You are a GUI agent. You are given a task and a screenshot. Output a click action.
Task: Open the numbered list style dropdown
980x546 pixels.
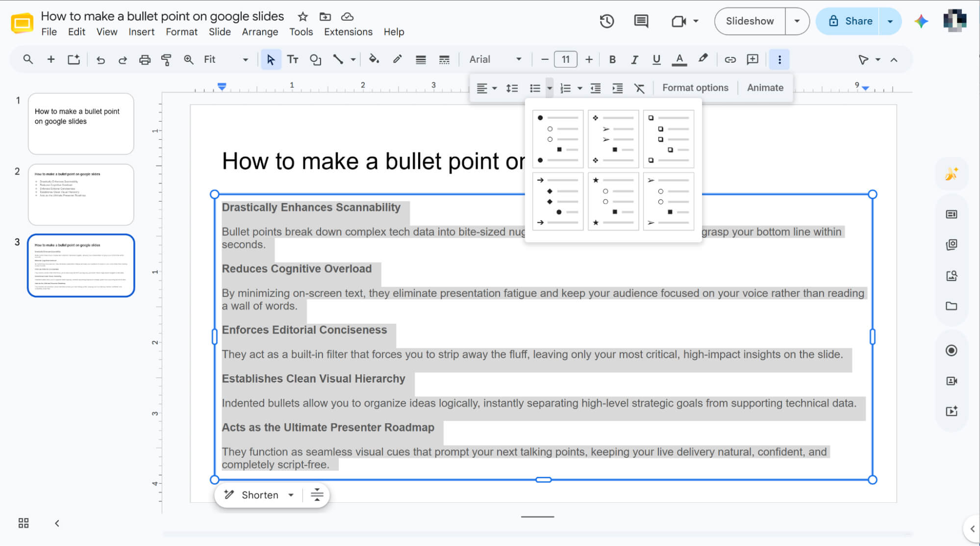click(x=580, y=88)
